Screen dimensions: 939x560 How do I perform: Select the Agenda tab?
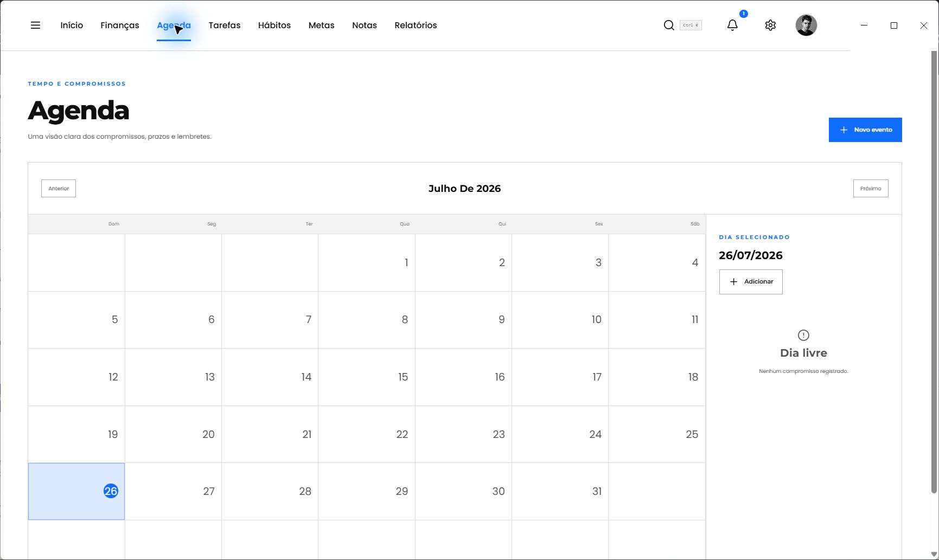pos(174,25)
